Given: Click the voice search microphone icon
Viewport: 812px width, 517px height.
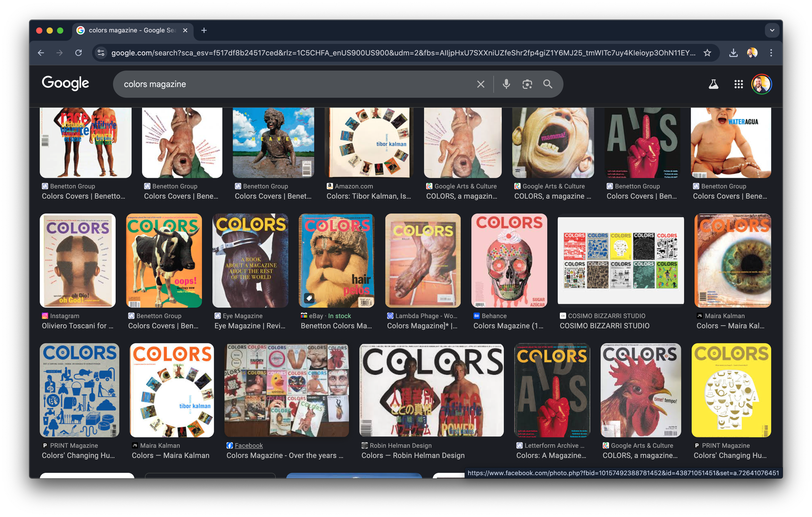Looking at the screenshot, I should tap(506, 84).
